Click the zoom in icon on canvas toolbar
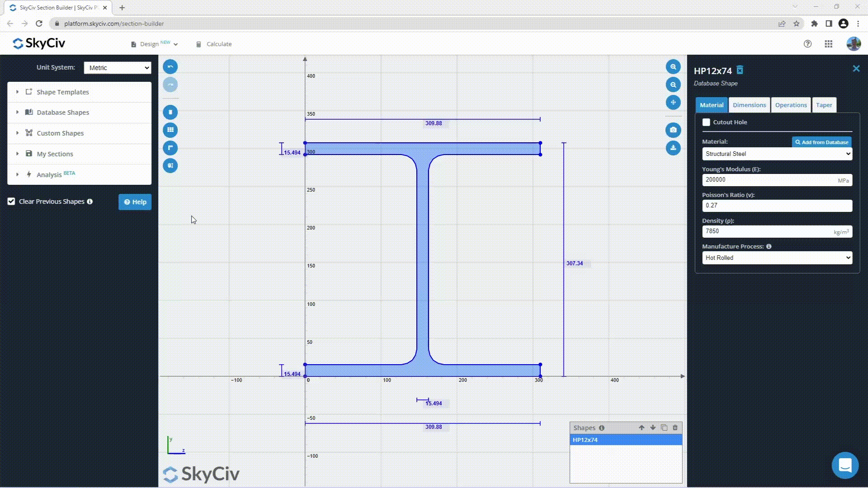This screenshot has width=868, height=488. [x=673, y=66]
